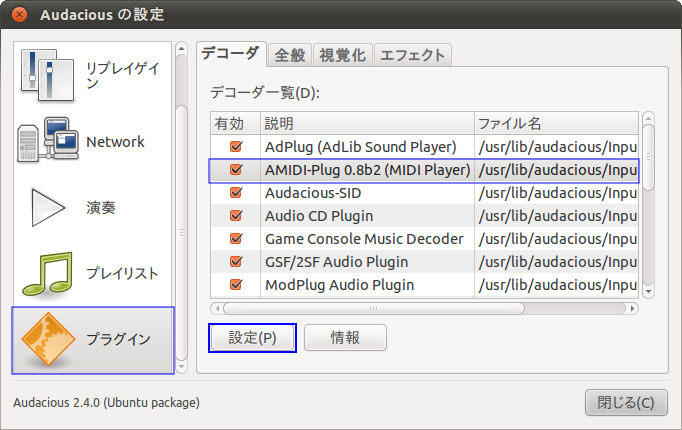Close the dialog with 閉じる(C)

[x=626, y=403]
